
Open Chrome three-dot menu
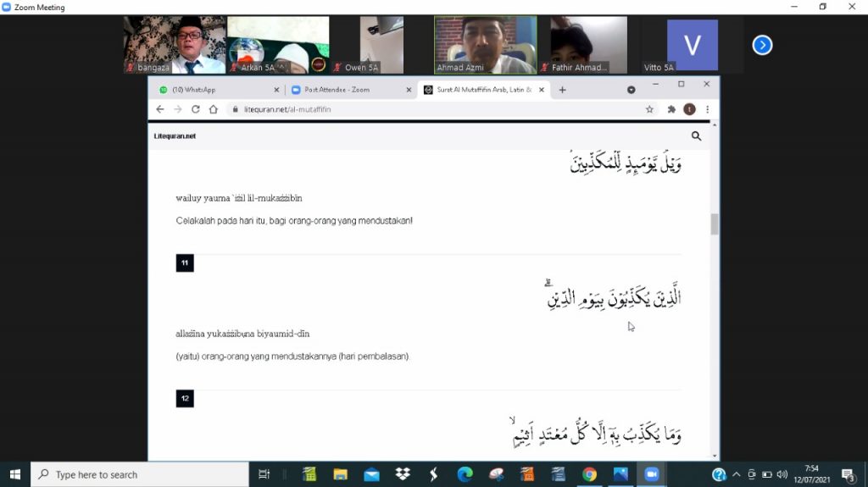[707, 109]
